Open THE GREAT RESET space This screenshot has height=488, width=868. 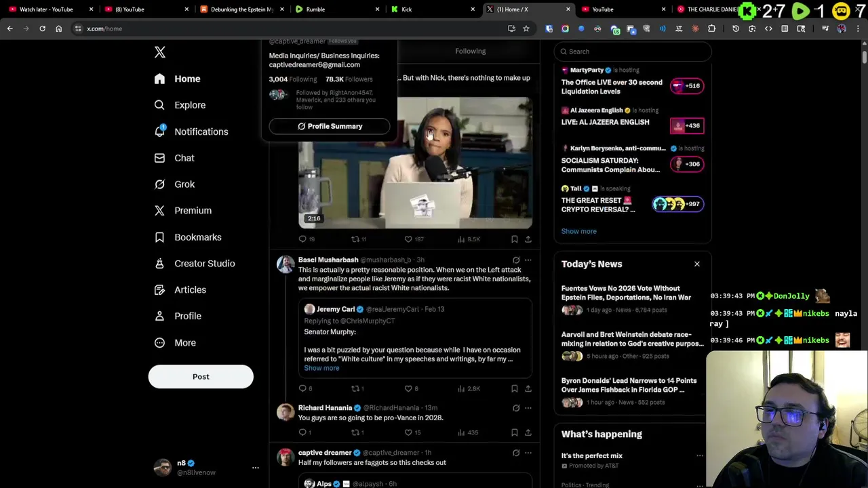click(598, 205)
